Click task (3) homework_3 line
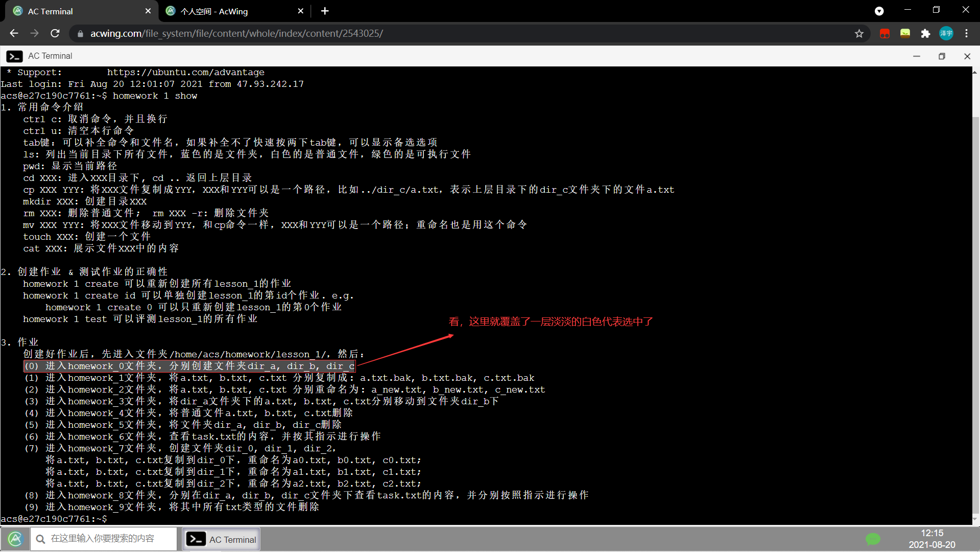The height and width of the screenshot is (552, 980). [x=261, y=401]
